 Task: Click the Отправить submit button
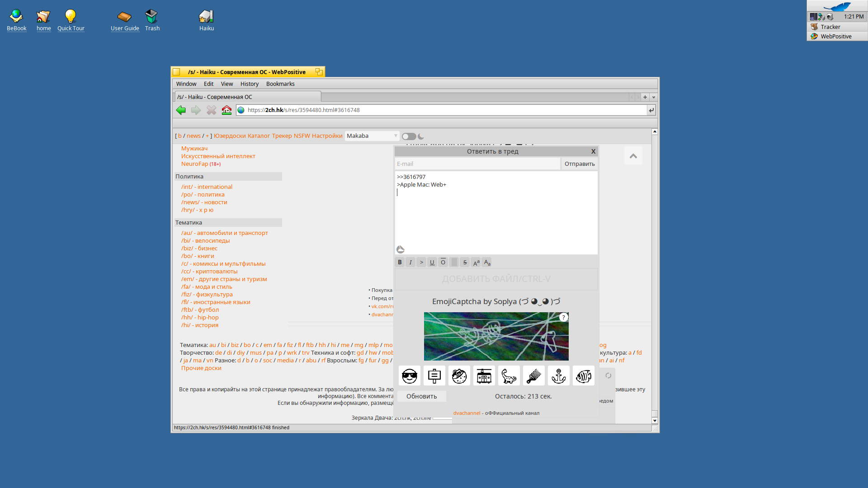coord(579,164)
